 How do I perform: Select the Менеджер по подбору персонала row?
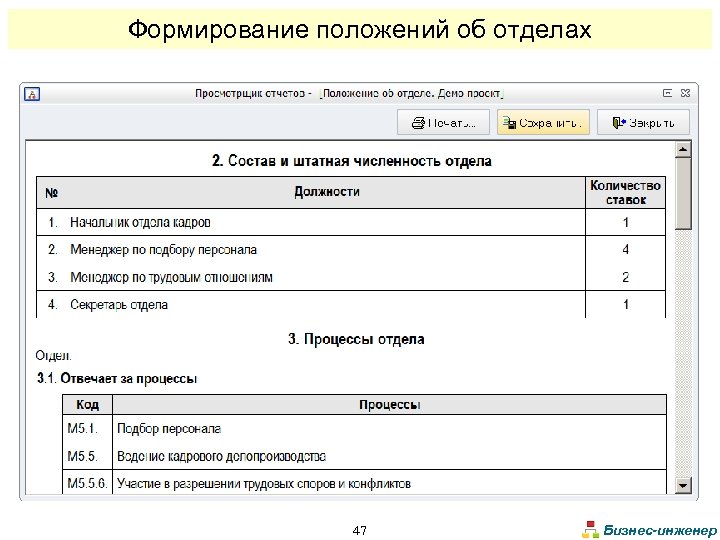163,249
